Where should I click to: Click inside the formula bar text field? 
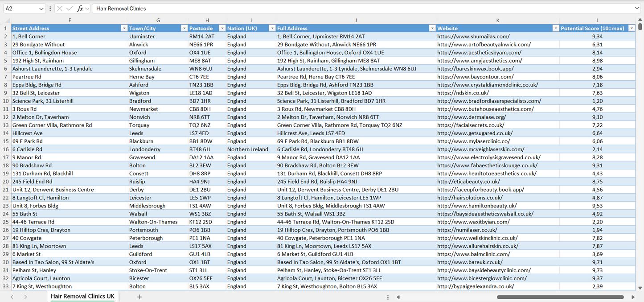click(357, 8)
